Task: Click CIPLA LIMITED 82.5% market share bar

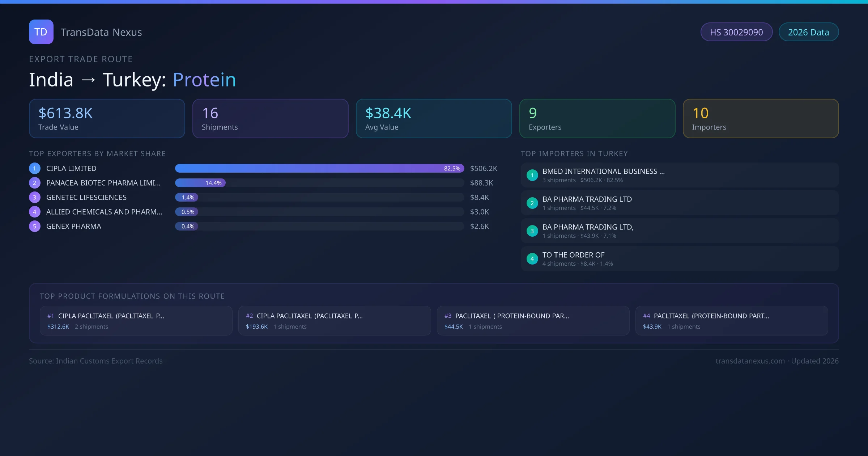Action: [x=319, y=168]
